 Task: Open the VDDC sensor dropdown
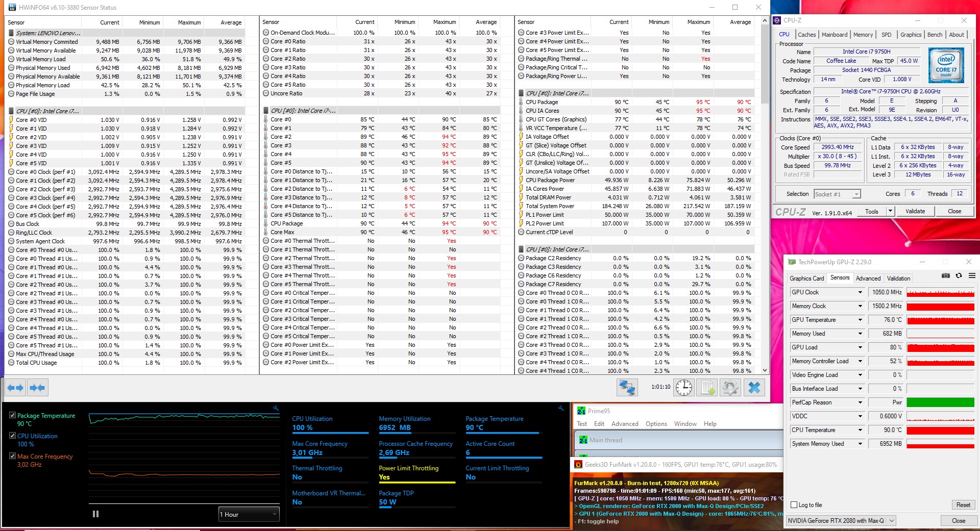pos(860,416)
